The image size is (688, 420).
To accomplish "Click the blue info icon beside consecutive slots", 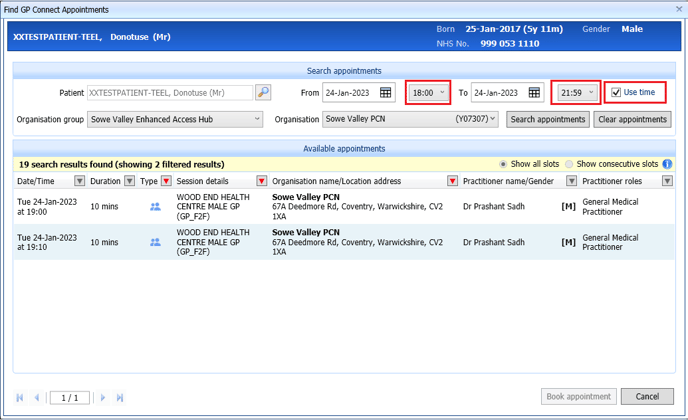I will coord(667,164).
